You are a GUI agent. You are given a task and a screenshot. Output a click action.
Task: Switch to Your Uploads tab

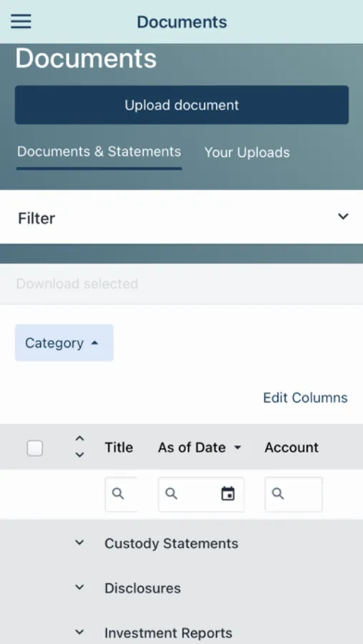pyautogui.click(x=247, y=152)
